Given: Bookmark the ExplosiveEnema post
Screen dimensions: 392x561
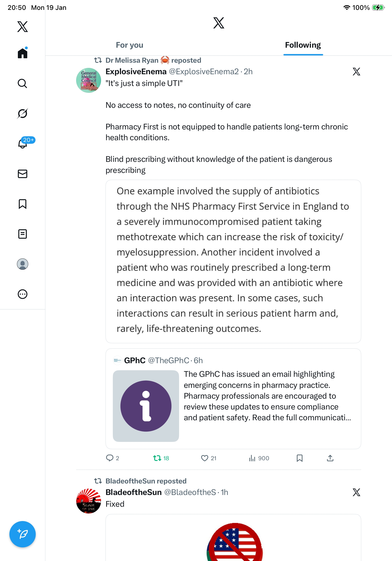Looking at the screenshot, I should pyautogui.click(x=299, y=458).
